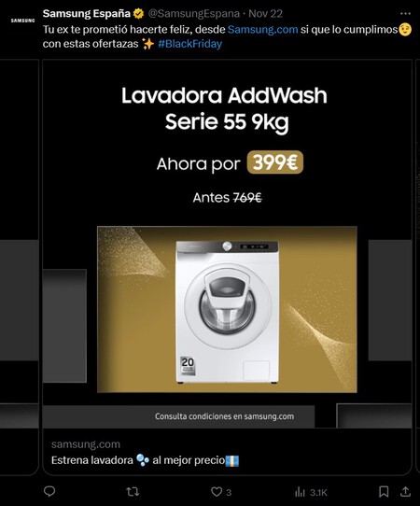Open the three-dot more options menu
The image size is (420, 506).
click(x=405, y=14)
